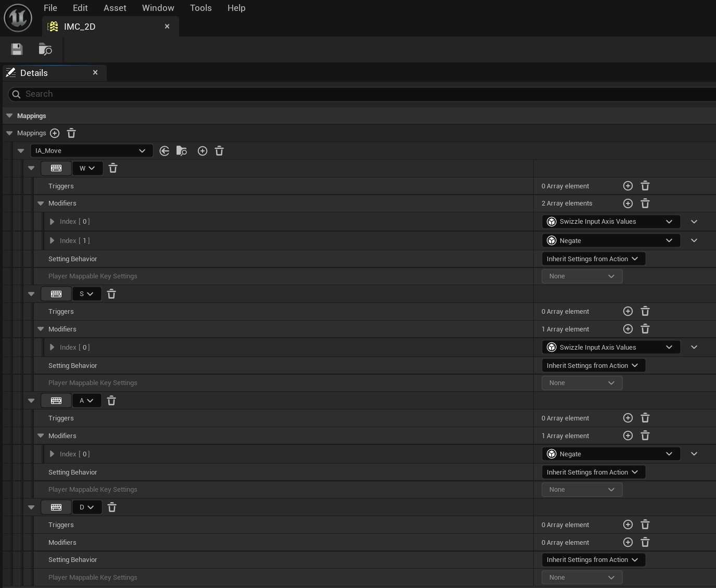Collapse the W key mapping section

click(x=31, y=168)
